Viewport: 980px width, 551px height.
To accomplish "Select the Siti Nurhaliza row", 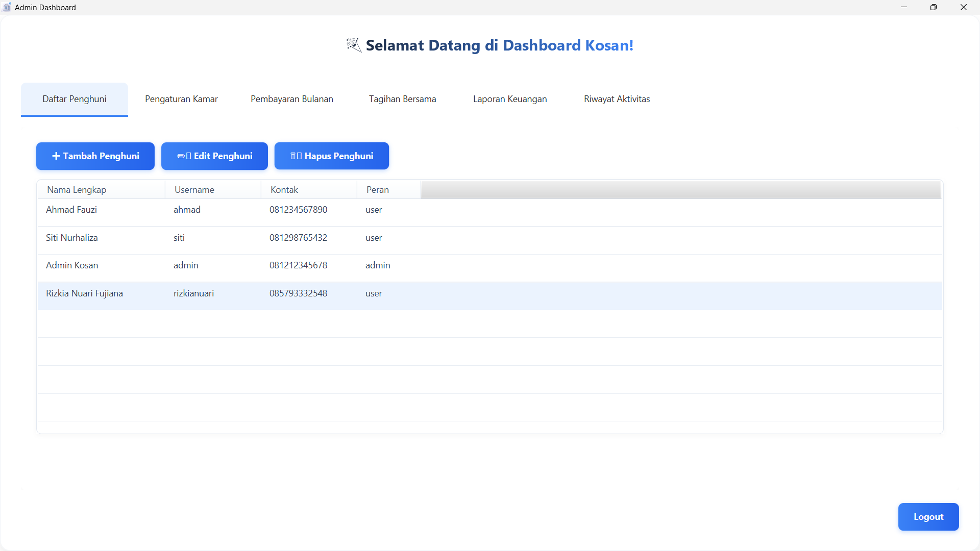I will tap(72, 238).
